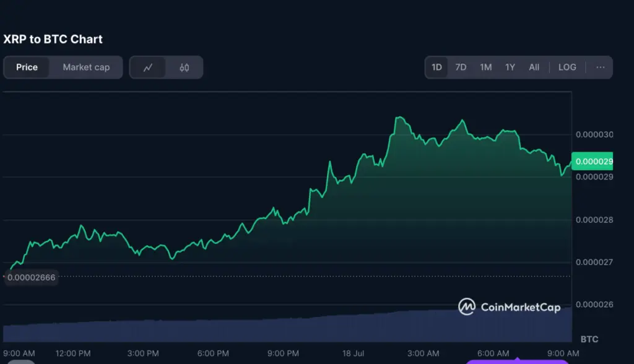
Task: Click the XRP to BTC Chart title
Action: click(x=53, y=38)
